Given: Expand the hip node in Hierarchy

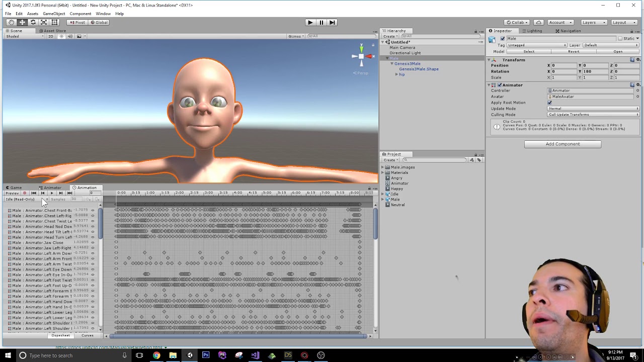Looking at the screenshot, I should pos(396,74).
